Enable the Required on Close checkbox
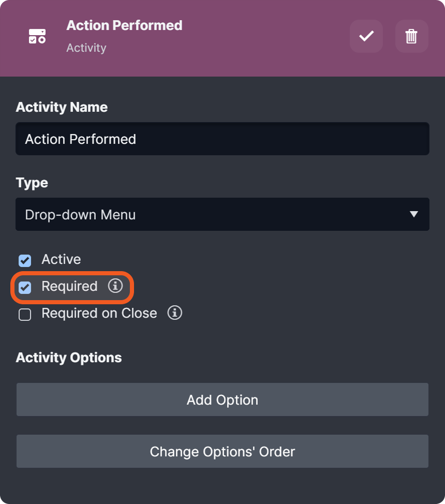Viewport: 445px width, 504px height. [25, 314]
